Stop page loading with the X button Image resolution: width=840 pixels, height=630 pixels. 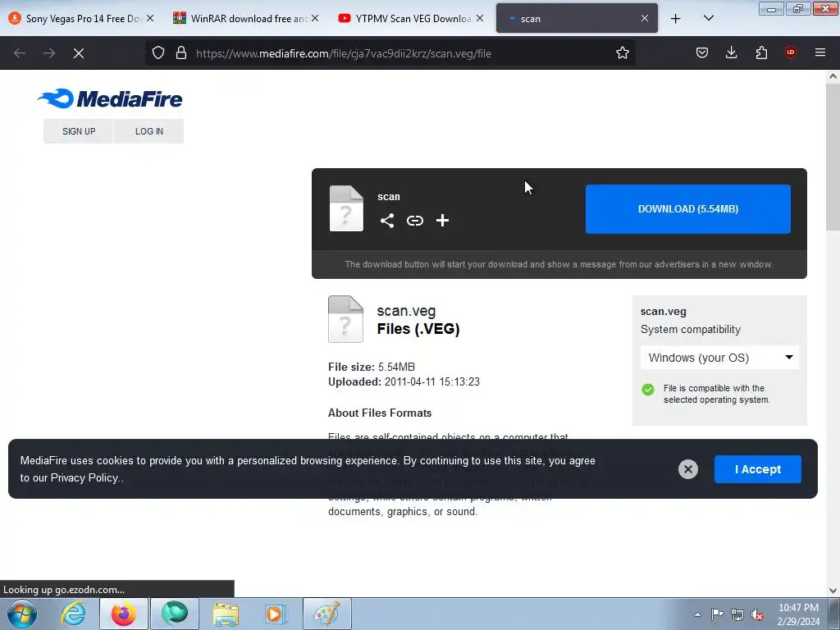[79, 53]
